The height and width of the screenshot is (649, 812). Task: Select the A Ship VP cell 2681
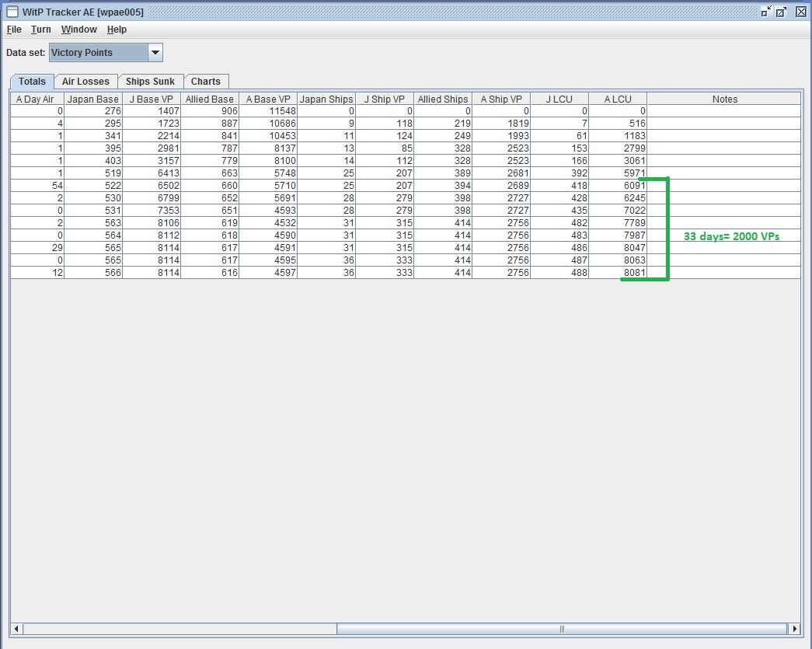[500, 173]
